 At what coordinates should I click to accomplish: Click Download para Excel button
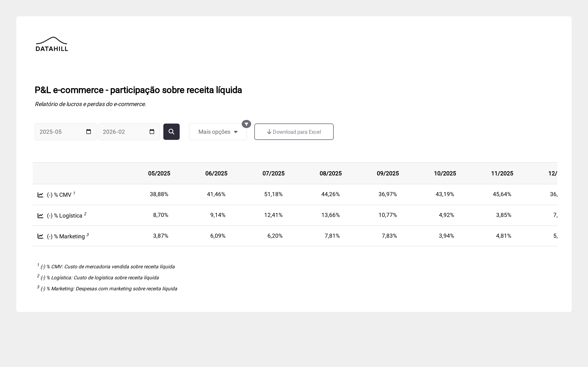pyautogui.click(x=294, y=132)
